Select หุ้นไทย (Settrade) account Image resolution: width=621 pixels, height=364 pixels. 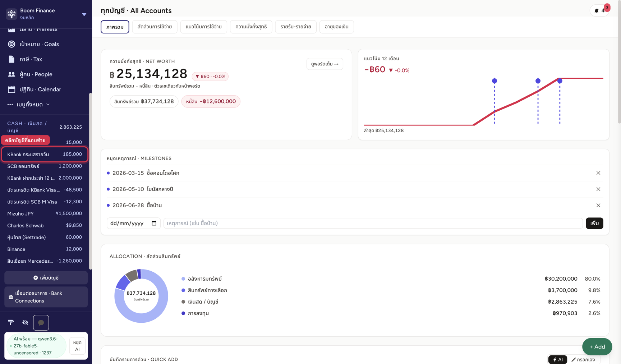45,237
